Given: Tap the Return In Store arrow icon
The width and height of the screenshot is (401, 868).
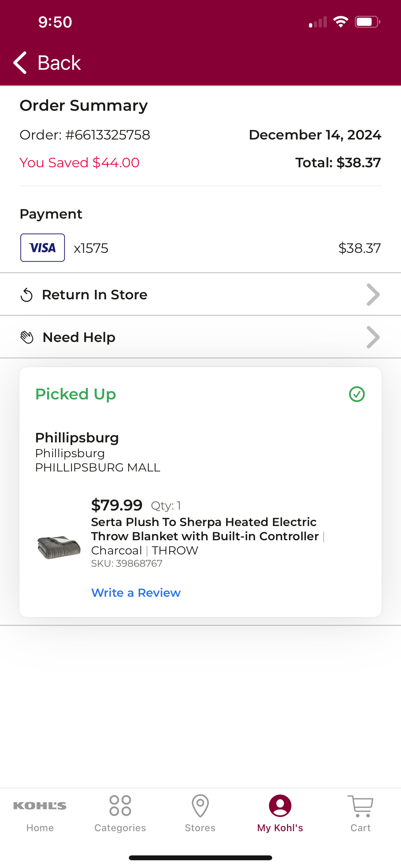Looking at the screenshot, I should coord(26,295).
